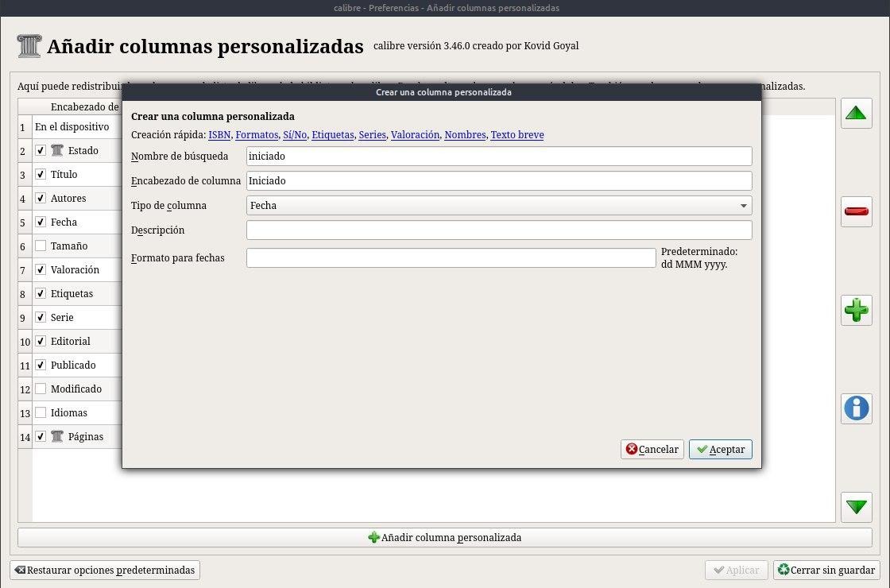
Task: Click the calibre library icon in header
Action: coord(29,46)
